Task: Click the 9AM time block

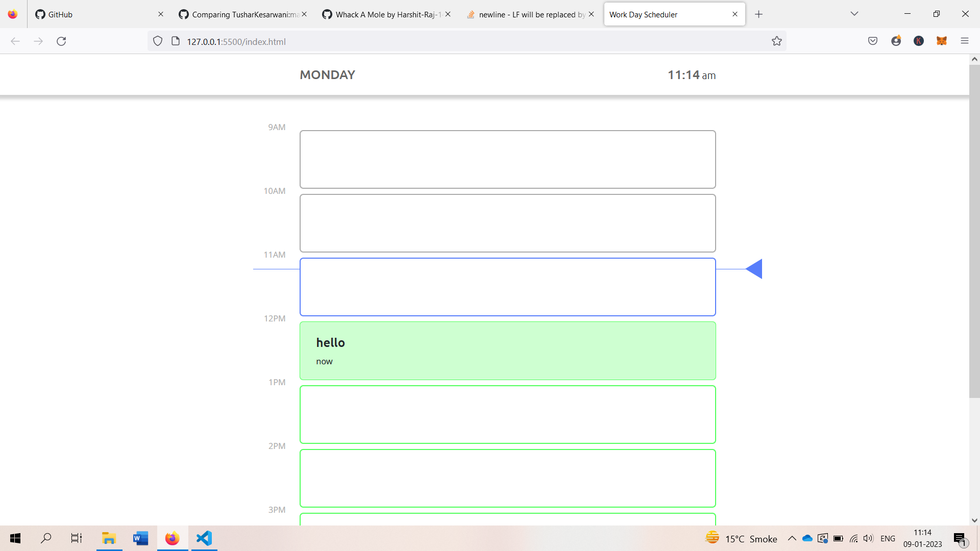Action: pyautogui.click(x=508, y=159)
